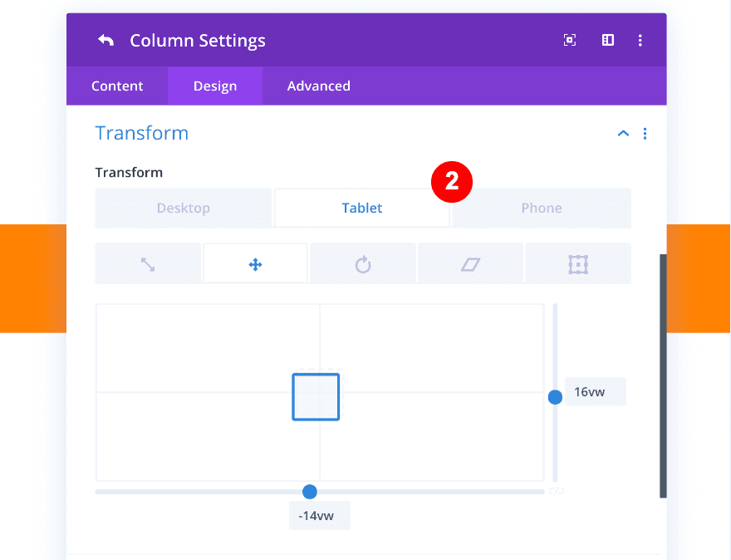
Task: Keep Tablet transform view active
Action: [362, 208]
